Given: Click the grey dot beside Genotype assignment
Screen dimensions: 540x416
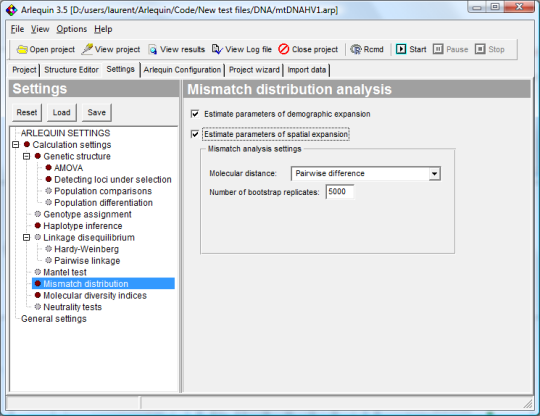Looking at the screenshot, I should (x=38, y=214).
